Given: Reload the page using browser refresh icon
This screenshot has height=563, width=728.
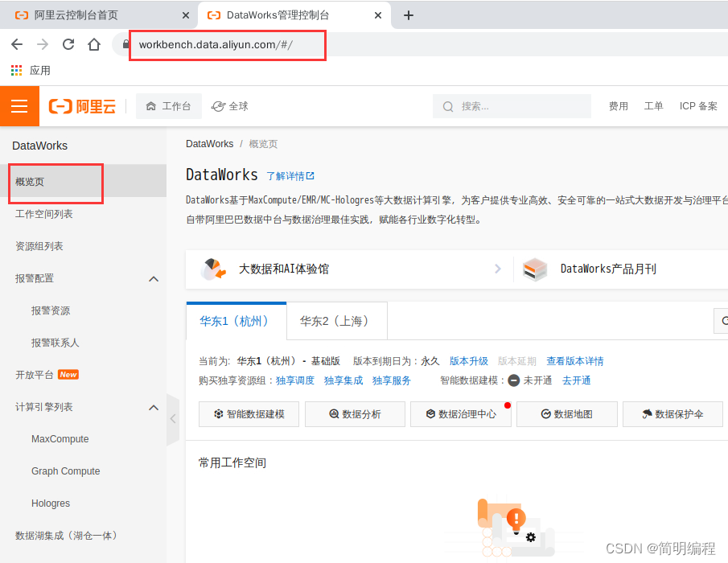Looking at the screenshot, I should click(x=68, y=45).
